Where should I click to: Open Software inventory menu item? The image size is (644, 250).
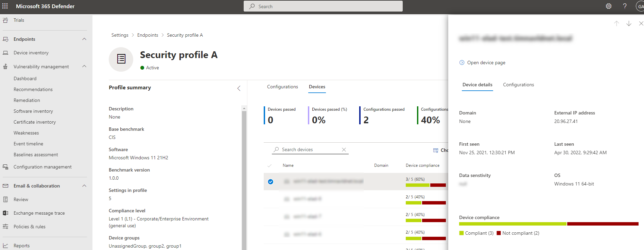33,111
